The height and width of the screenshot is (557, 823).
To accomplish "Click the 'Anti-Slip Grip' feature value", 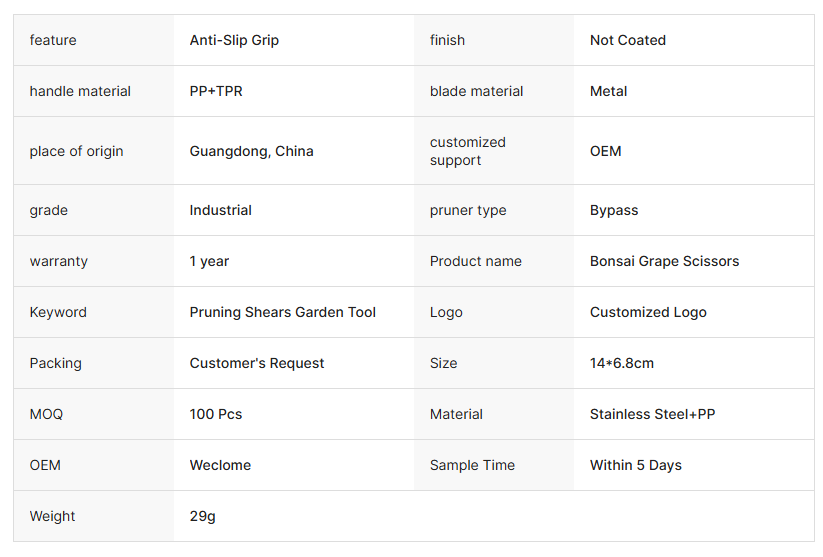I will click(x=234, y=40).
